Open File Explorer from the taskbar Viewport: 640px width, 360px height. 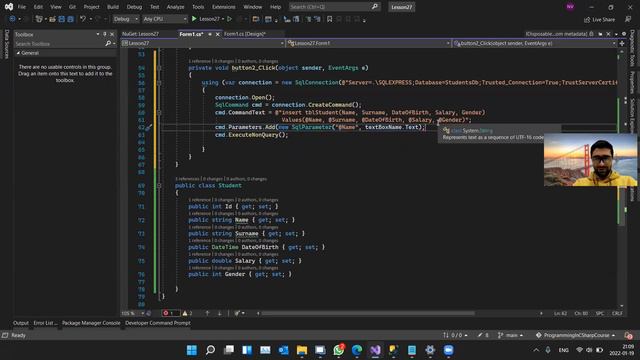[x=302, y=350]
